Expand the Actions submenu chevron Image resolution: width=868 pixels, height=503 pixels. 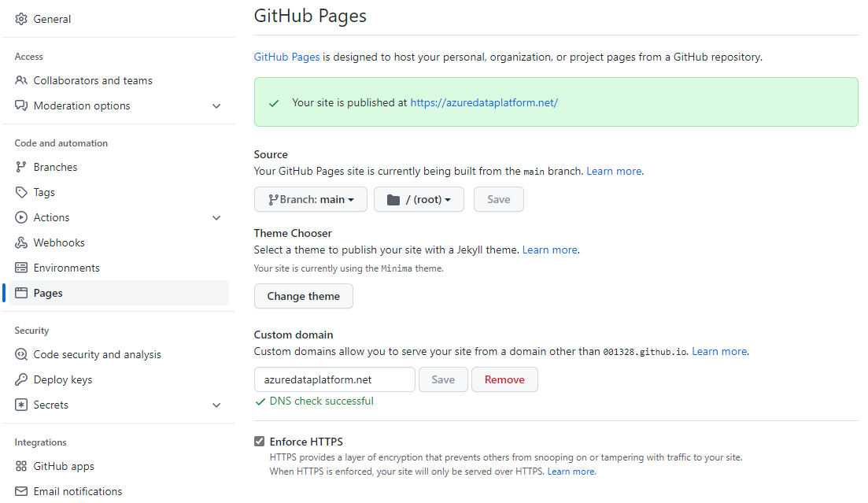216,217
